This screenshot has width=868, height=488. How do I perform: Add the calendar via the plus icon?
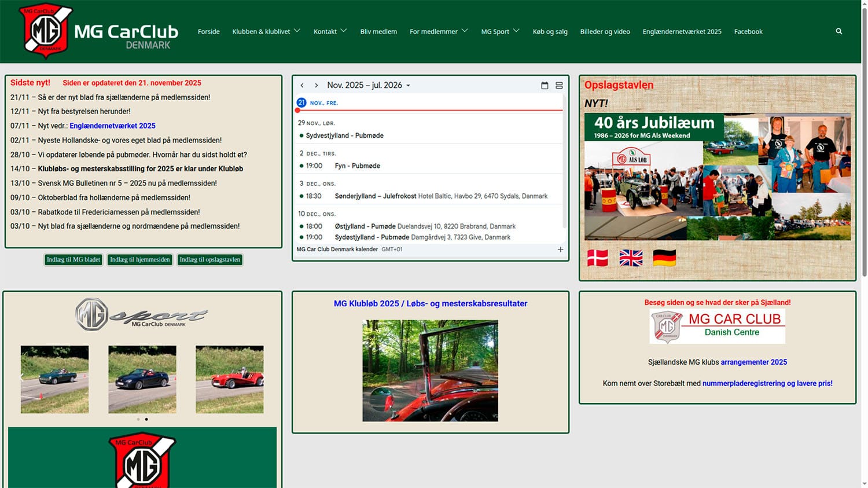tap(560, 249)
